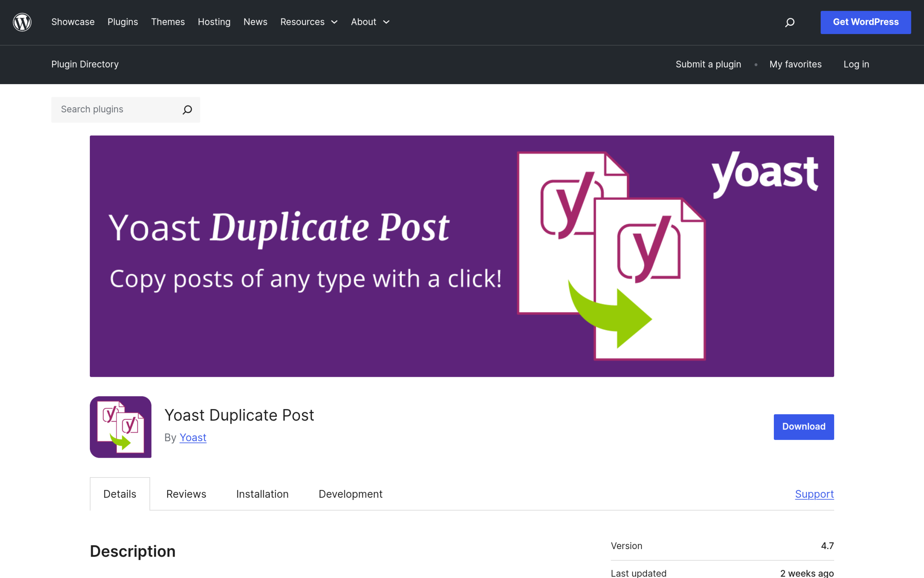Click the Log in link
The image size is (924, 578).
[856, 64]
